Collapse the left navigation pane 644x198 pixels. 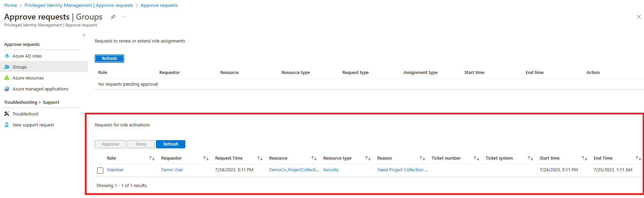(x=84, y=35)
